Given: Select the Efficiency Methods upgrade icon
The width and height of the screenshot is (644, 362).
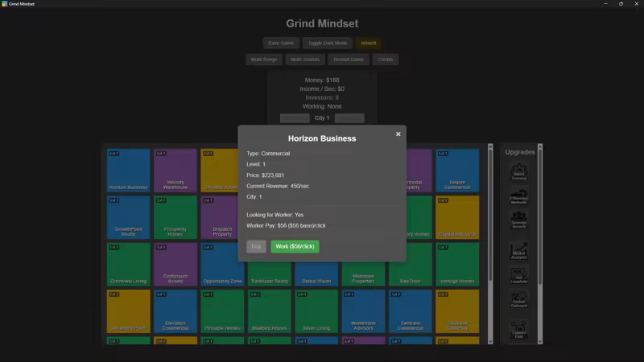Looking at the screenshot, I should pyautogui.click(x=518, y=195).
